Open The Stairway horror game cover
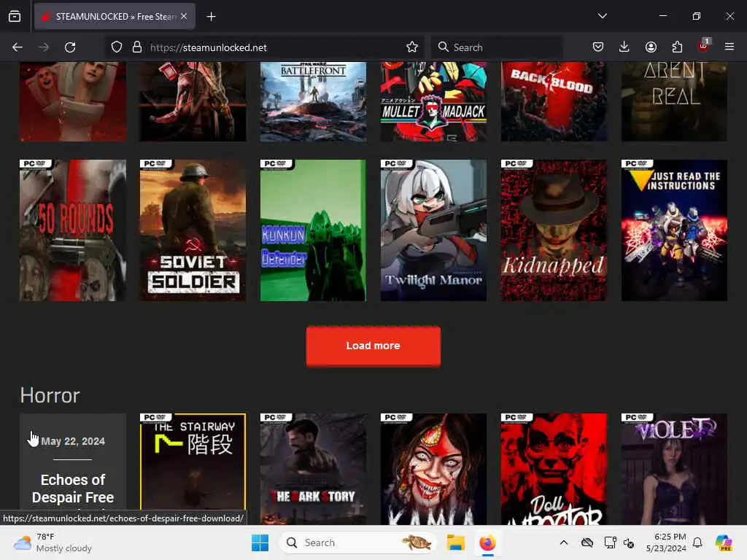The width and height of the screenshot is (747, 560). (x=193, y=469)
